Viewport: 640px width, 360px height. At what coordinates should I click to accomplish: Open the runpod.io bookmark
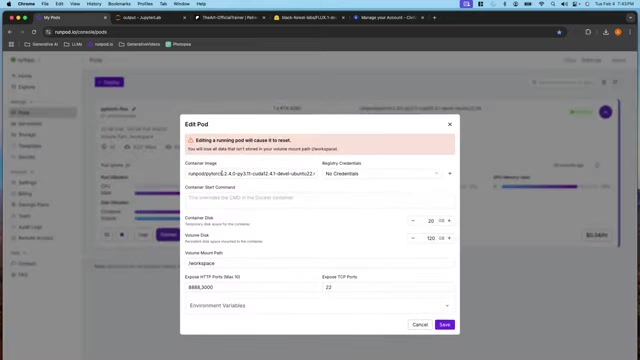100,44
